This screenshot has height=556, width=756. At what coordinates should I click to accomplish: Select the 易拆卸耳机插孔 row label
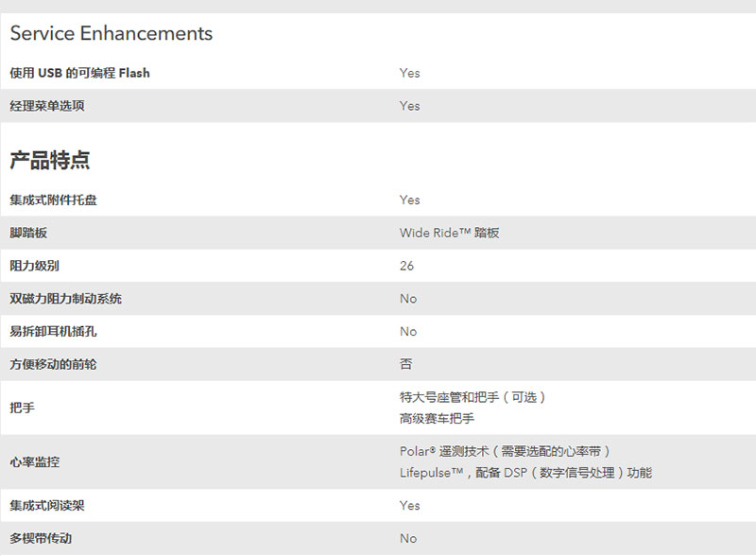coord(53,331)
